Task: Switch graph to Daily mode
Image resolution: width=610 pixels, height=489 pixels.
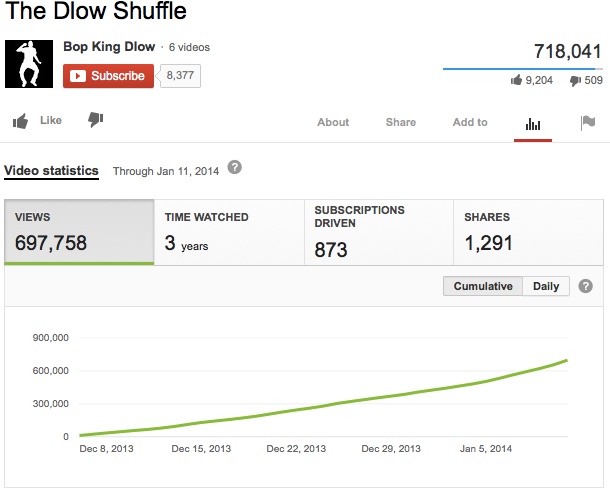Action: 546,286
